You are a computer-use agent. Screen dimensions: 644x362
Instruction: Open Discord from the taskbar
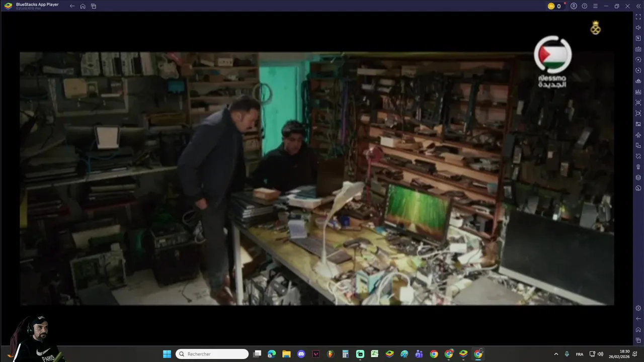pos(301,354)
